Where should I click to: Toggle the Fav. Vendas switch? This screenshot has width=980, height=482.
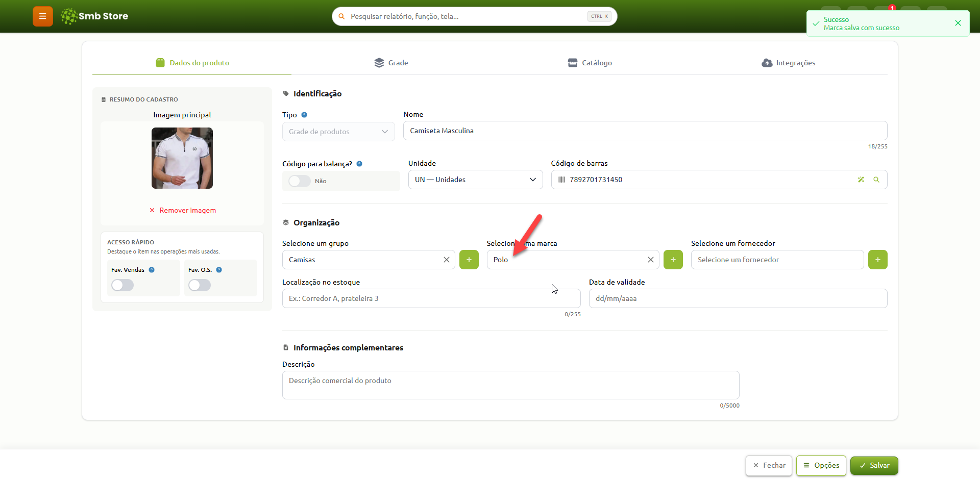[x=122, y=285]
